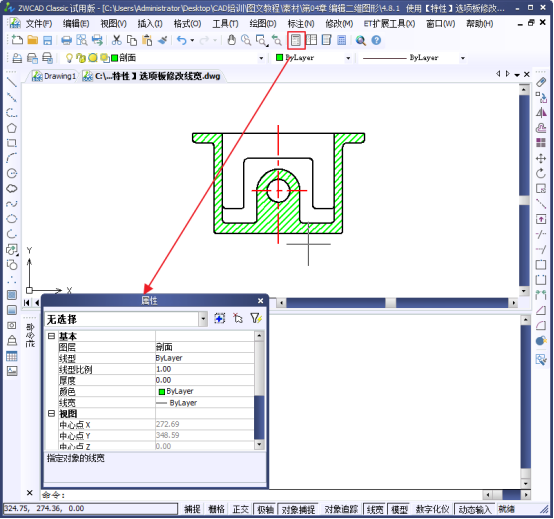Select the Mirror modify tool
The height and width of the screenshot is (519, 554).
[541, 113]
